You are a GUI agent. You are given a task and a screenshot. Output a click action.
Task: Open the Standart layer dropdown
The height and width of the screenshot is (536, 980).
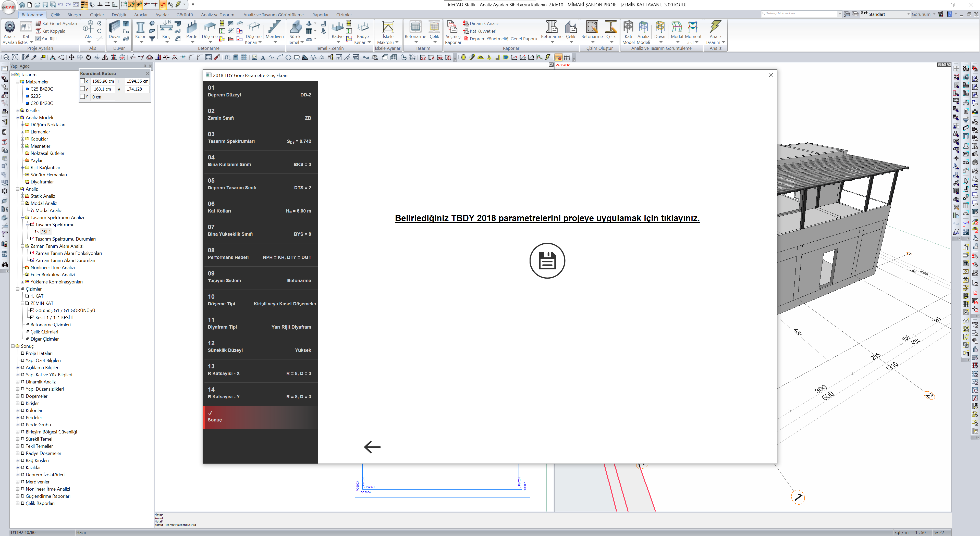pos(908,14)
